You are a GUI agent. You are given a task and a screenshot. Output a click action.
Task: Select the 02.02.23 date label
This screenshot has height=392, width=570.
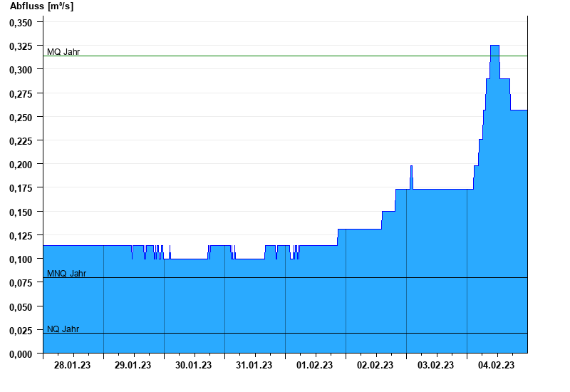coord(375,366)
